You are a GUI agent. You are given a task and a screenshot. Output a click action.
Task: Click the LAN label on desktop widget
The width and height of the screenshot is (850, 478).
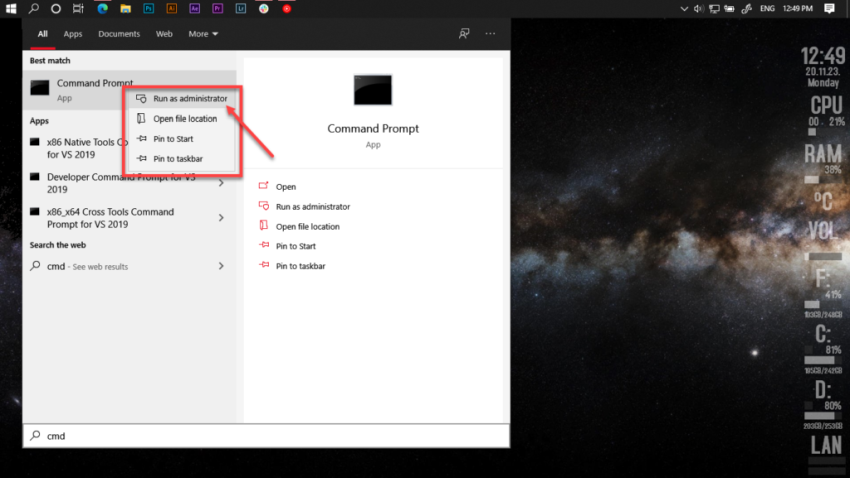pyautogui.click(x=826, y=445)
